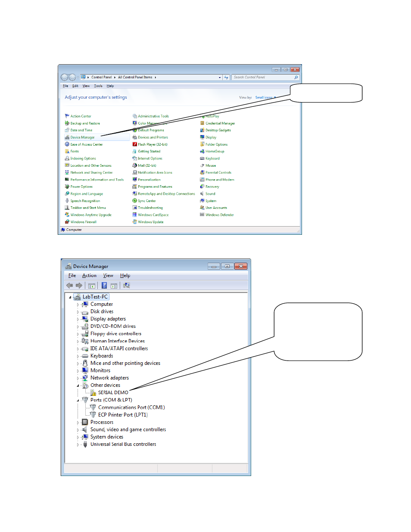Click the Sync Center green icon
This screenshot has height=532, width=411.
coord(134,201)
